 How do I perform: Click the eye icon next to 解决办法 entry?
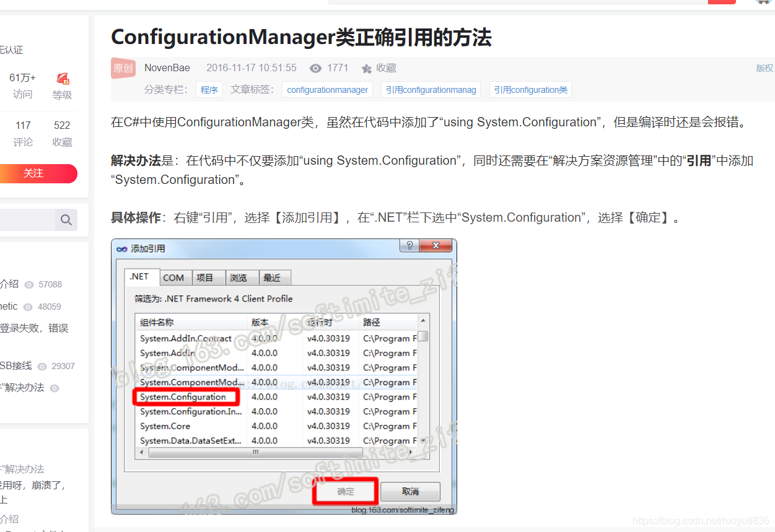pos(54,388)
